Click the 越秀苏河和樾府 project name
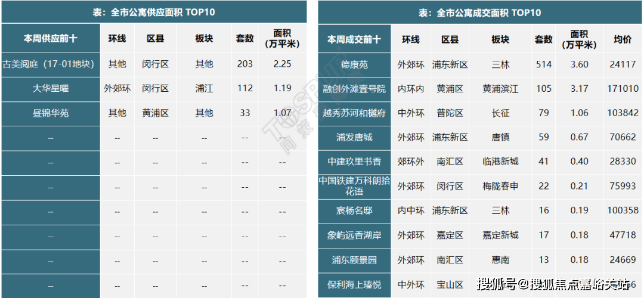The image size is (644, 298). coord(354,113)
